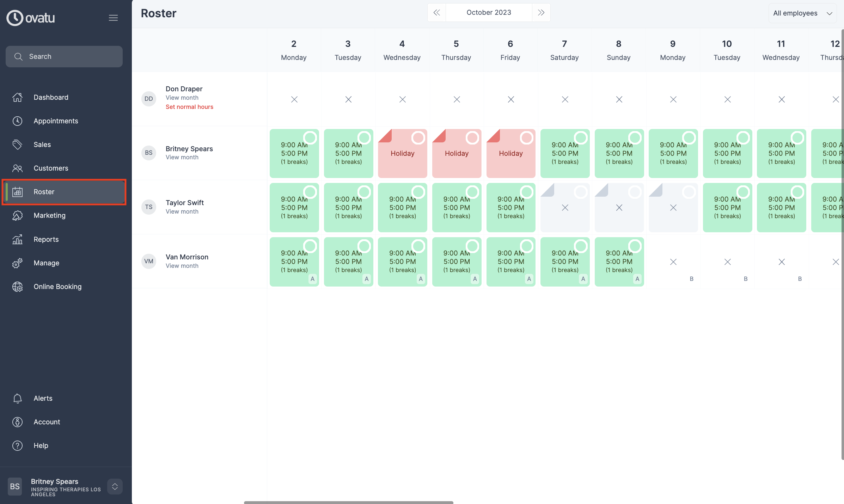
Task: Select the Appointments sidebar icon
Action: 17,121
